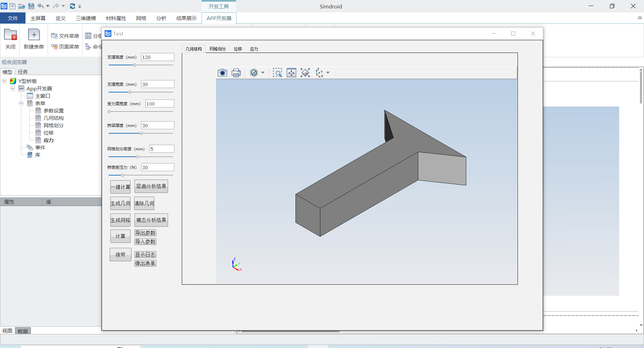Click the camera screenshot icon in viewer toolbar

[222, 73]
